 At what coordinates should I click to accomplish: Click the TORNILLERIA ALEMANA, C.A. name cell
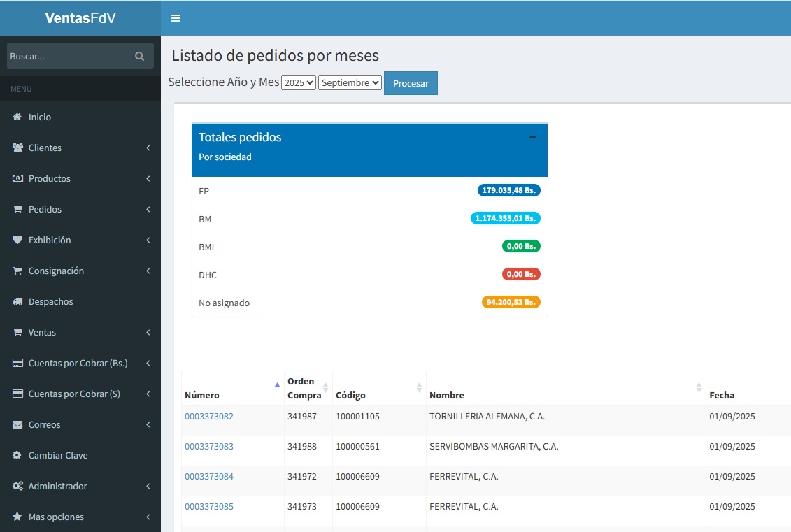566,421
